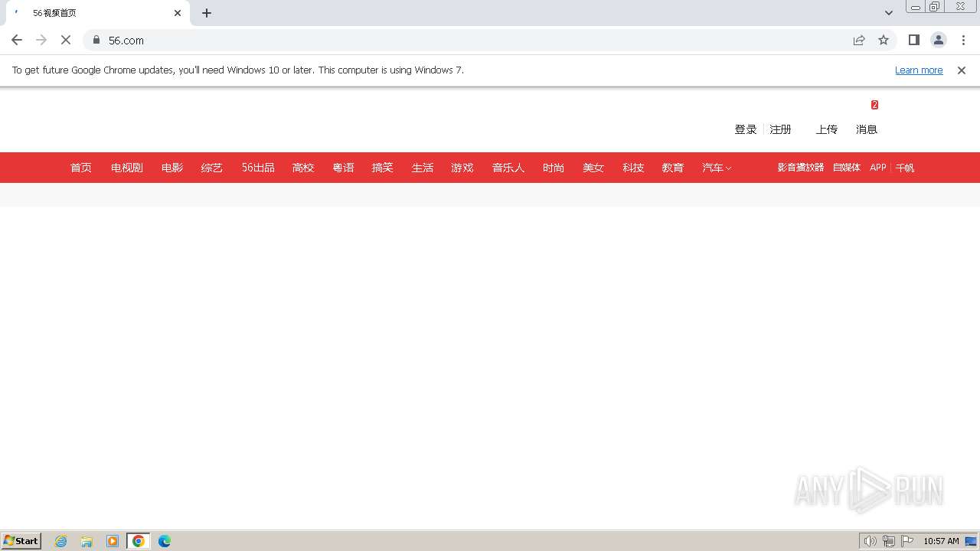980x551 pixels.
Task: Launch Microsoft Edge from taskbar
Action: tap(165, 541)
